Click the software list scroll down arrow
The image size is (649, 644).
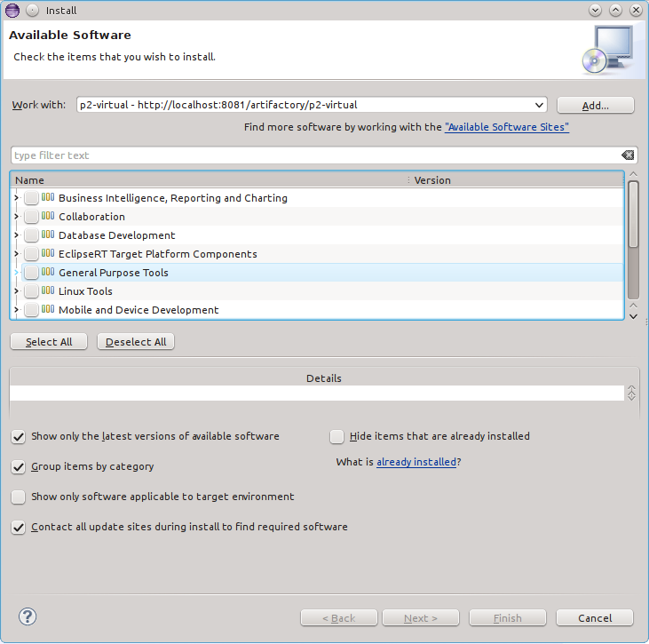tap(633, 317)
